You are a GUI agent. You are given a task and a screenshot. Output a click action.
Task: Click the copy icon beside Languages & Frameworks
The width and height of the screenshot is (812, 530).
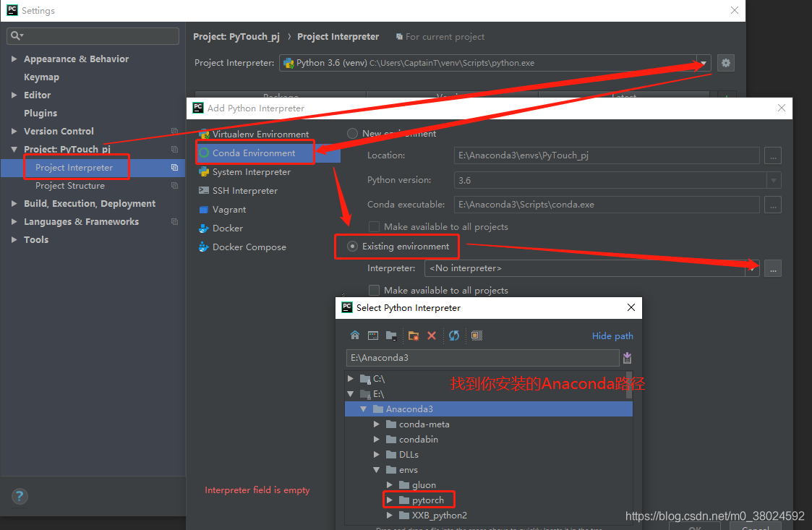pyautogui.click(x=174, y=222)
